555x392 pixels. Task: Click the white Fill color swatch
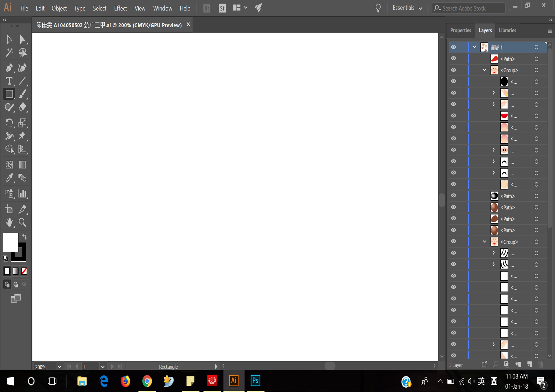click(x=10, y=242)
